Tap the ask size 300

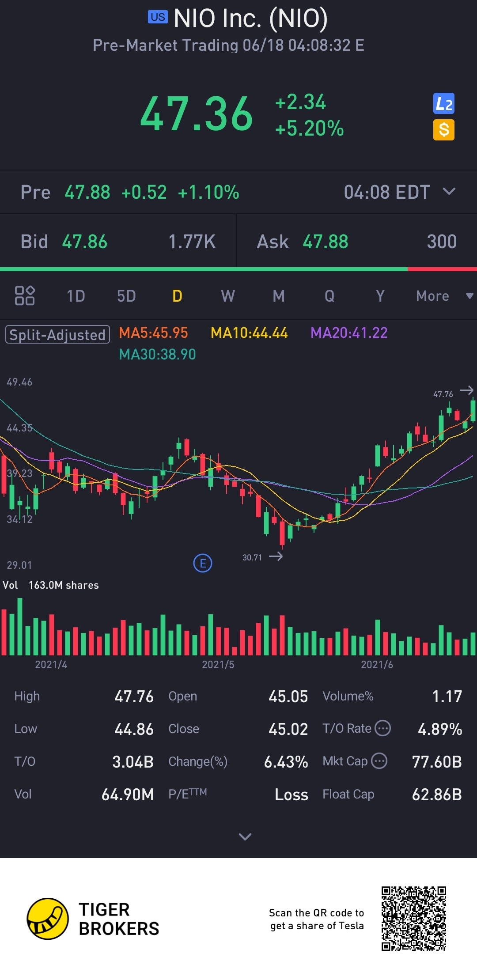442,242
